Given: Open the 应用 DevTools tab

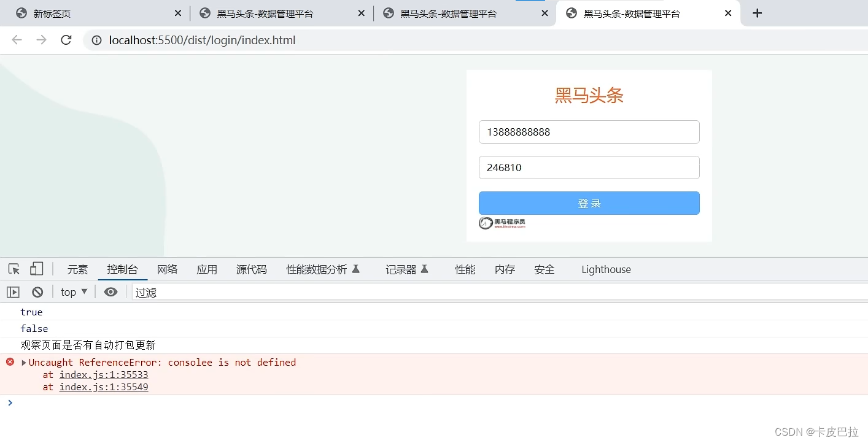Looking at the screenshot, I should pyautogui.click(x=207, y=269).
